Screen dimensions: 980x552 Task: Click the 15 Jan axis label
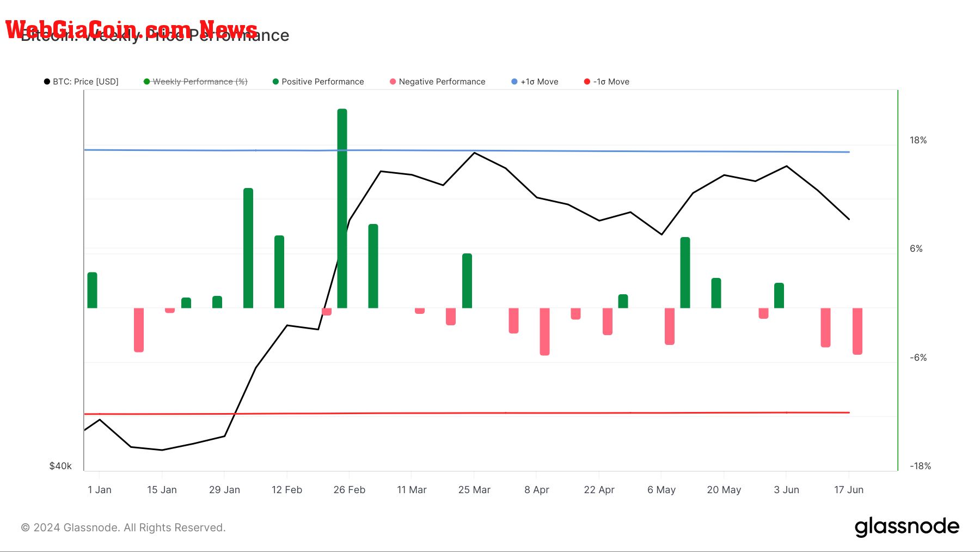point(162,490)
